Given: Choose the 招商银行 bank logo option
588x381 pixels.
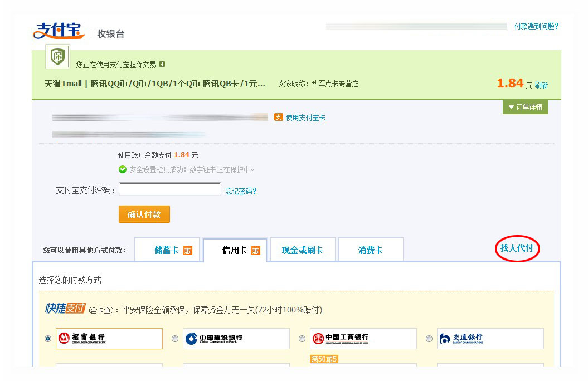Looking at the screenshot, I should coord(109,339).
